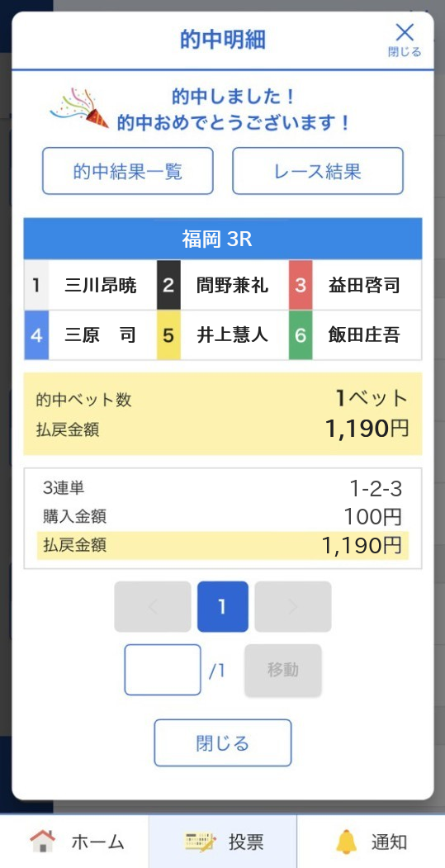Screen dimensions: 445x868
Task: Go to next page with right chevron
Action: 293,607
